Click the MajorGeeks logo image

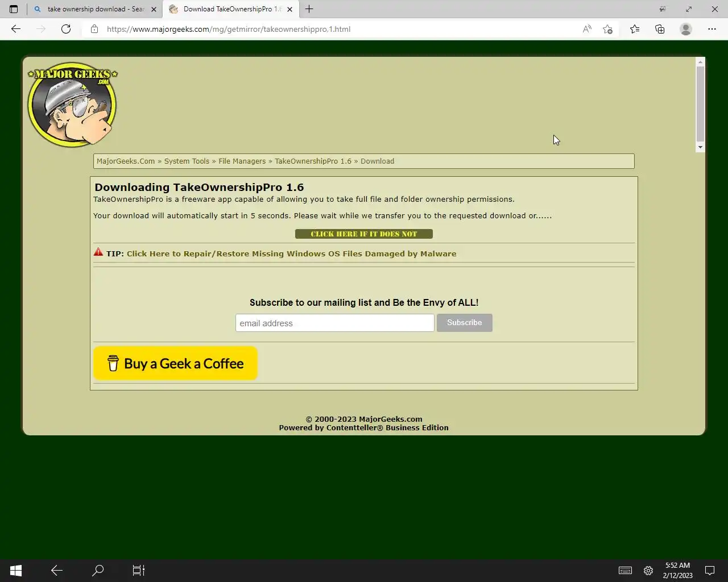coord(72,105)
